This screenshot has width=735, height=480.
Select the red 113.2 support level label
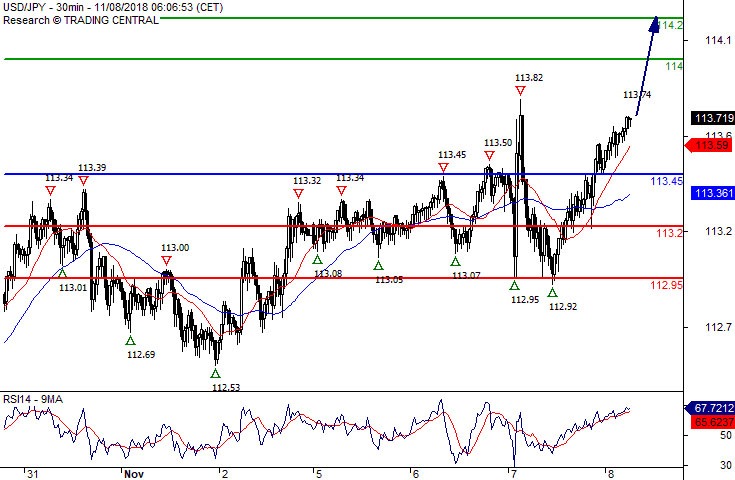(669, 232)
